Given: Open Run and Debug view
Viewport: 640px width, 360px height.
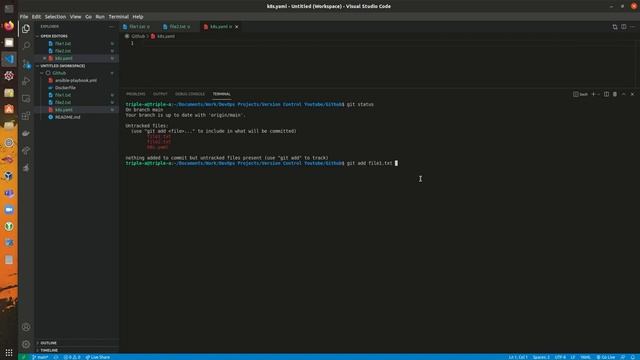Looking at the screenshot, I should [26, 81].
